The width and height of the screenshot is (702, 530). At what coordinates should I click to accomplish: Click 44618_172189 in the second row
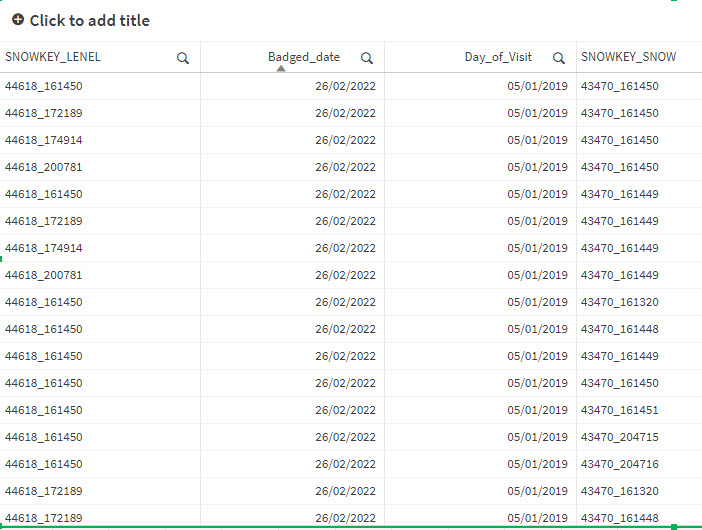coord(44,113)
